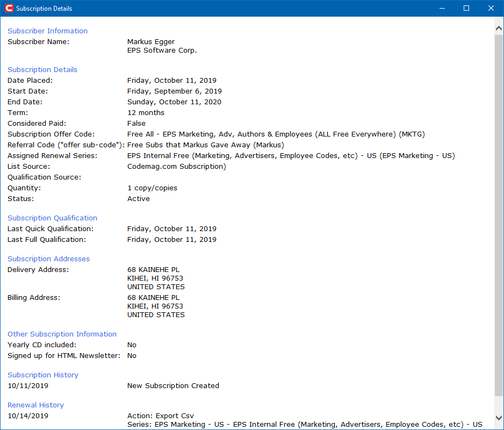Viewport: 504px width, 430px height.
Task: Click Date Placed value Friday, October 11, 2019
Action: pos(171,81)
